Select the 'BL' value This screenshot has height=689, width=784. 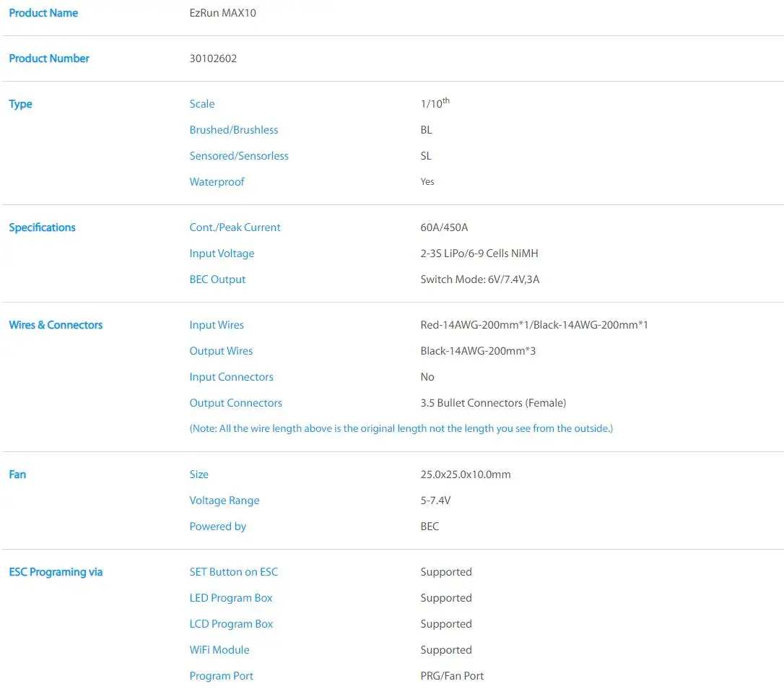(426, 130)
